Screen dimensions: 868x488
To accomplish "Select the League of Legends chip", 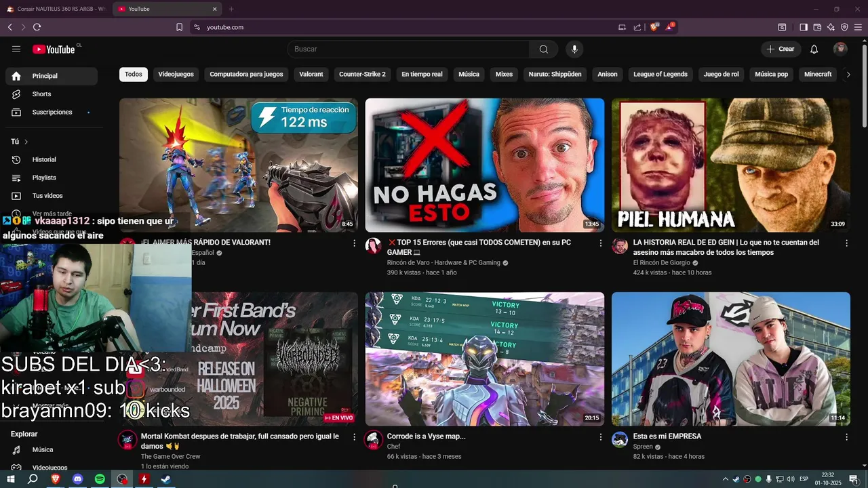I will click(x=660, y=75).
